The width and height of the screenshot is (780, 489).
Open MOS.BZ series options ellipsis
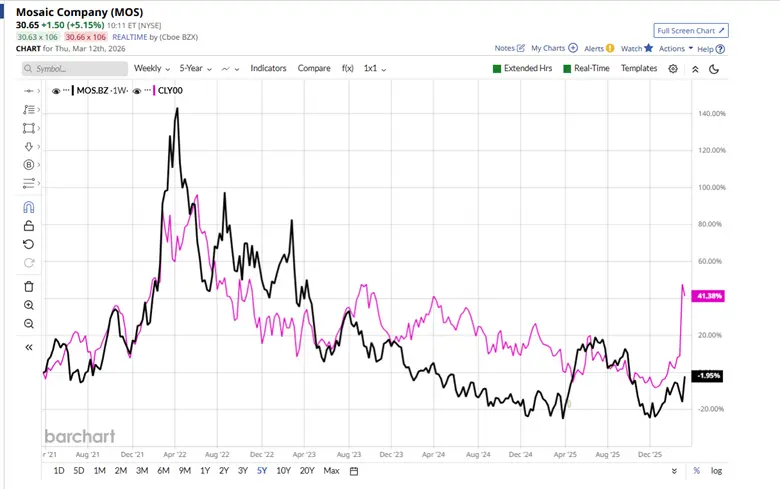[x=66, y=91]
